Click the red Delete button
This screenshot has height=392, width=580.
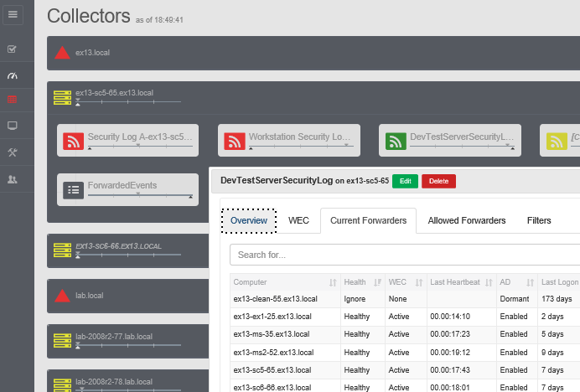438,181
